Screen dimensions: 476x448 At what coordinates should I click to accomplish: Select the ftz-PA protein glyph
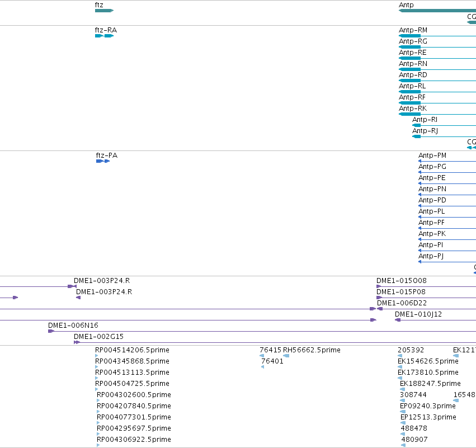pos(103,161)
